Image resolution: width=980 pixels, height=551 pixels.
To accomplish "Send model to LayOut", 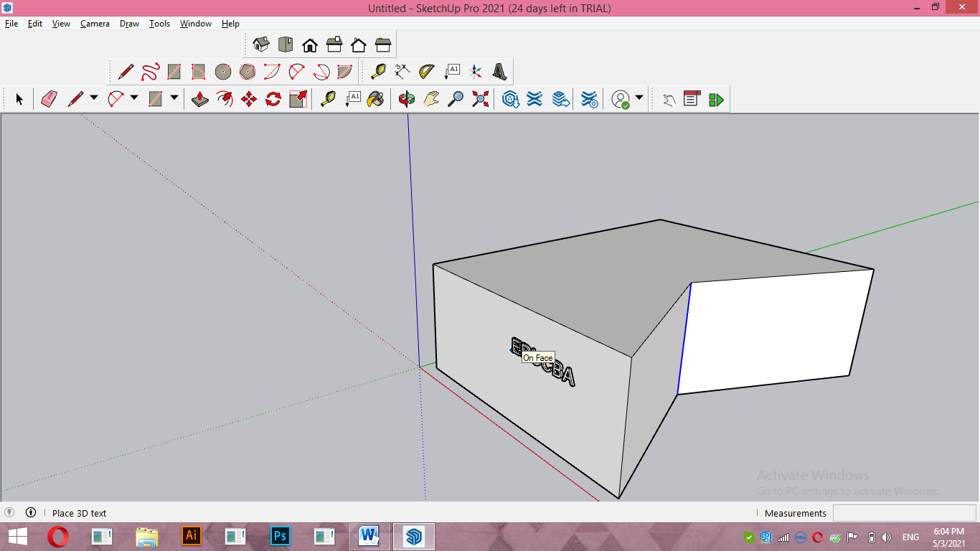I will tap(561, 99).
